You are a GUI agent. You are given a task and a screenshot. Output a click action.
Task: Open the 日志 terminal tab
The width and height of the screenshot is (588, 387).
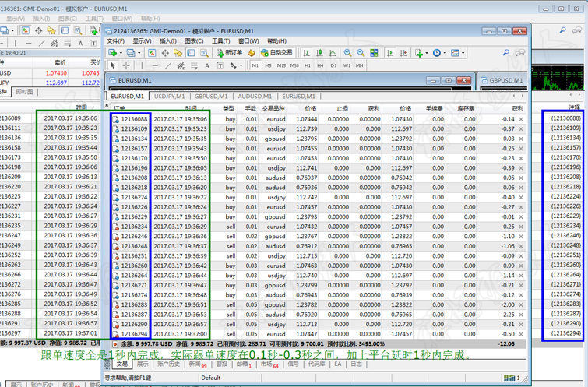[x=356, y=364]
